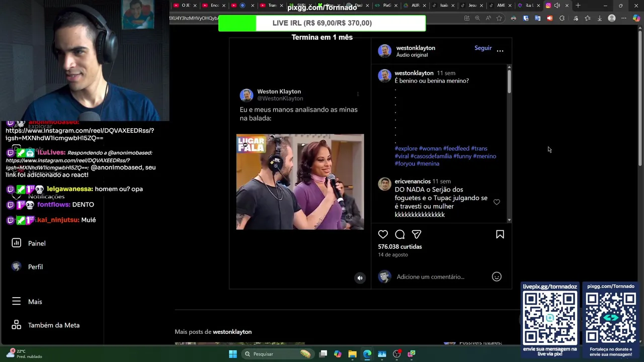Open File Explorer from taskbar

(x=352, y=354)
